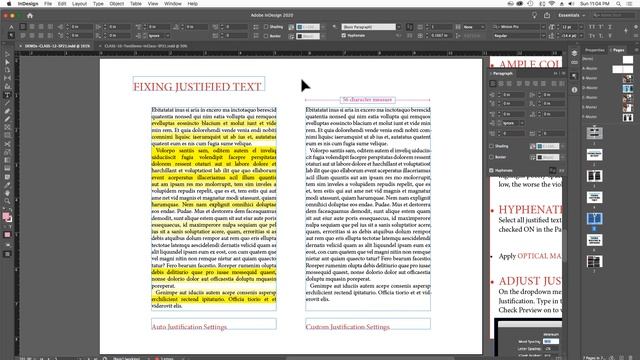Select the D-Master row in Pages

point(608,88)
